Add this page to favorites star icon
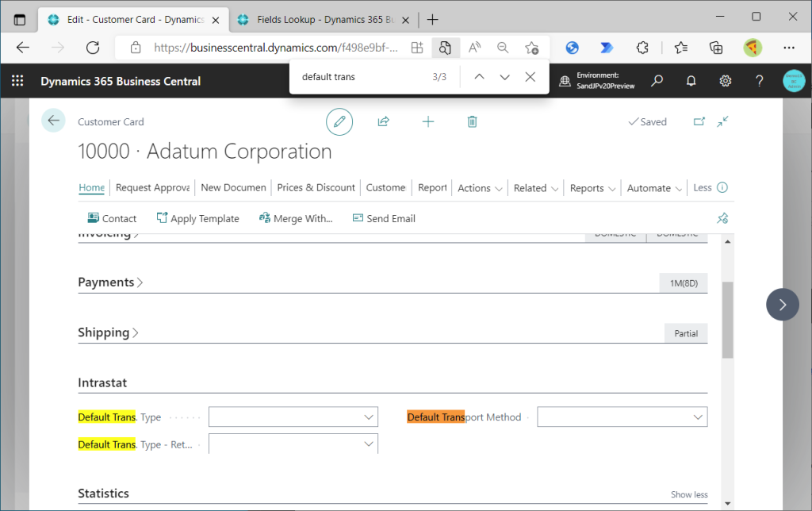This screenshot has height=511, width=812. [531, 48]
